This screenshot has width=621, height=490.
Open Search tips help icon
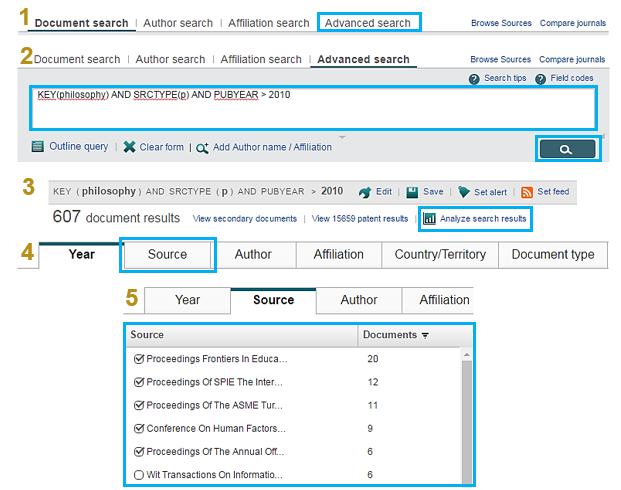tap(474, 79)
